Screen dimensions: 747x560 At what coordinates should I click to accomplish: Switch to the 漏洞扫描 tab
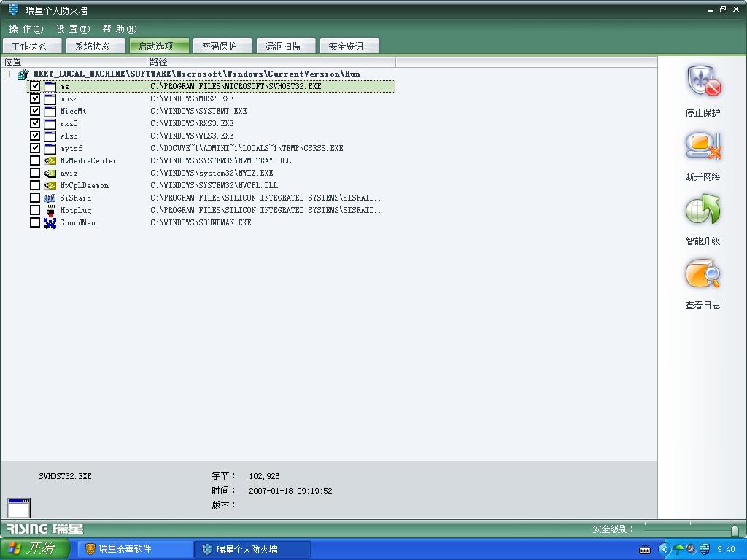[x=286, y=46]
